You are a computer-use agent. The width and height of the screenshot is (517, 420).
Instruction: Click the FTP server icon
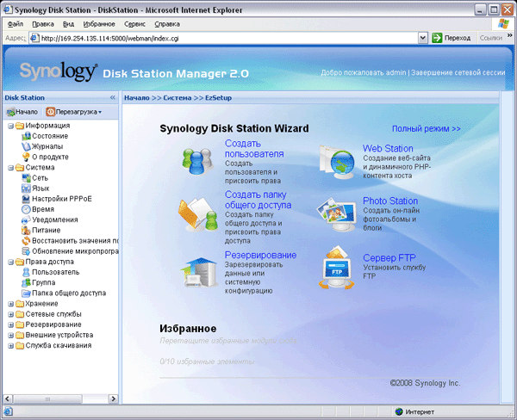click(337, 268)
